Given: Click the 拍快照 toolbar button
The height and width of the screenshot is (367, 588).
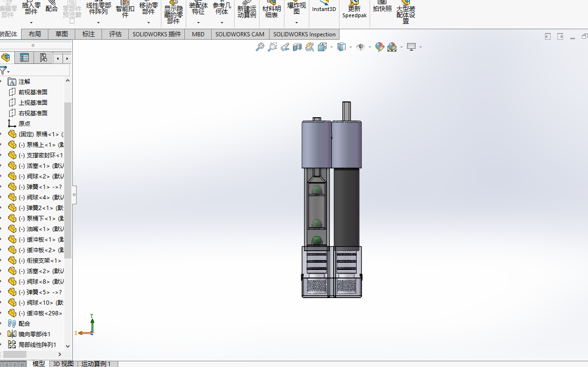Looking at the screenshot, I should (382, 7).
